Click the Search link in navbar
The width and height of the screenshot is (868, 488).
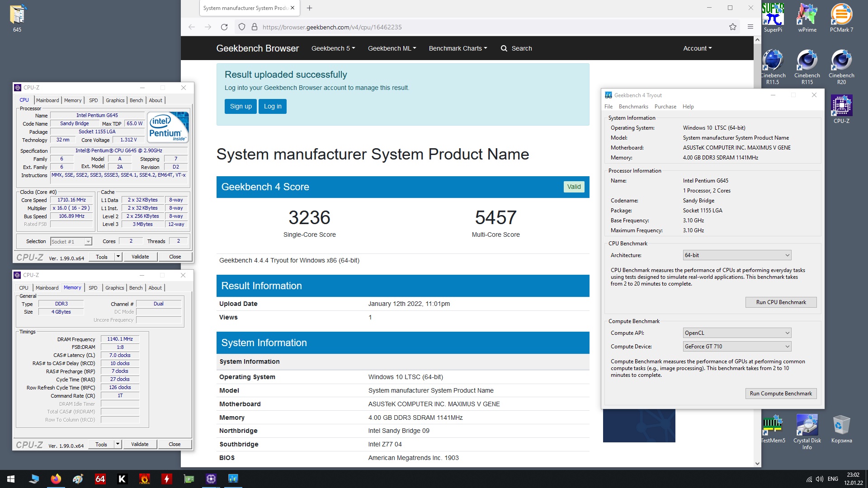tap(516, 48)
